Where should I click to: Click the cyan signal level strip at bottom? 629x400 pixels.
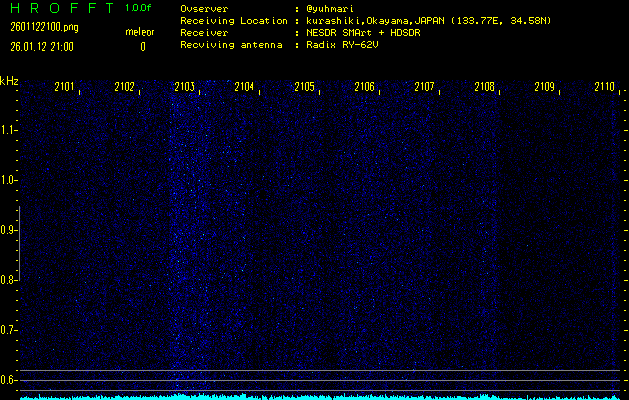(x=320, y=397)
